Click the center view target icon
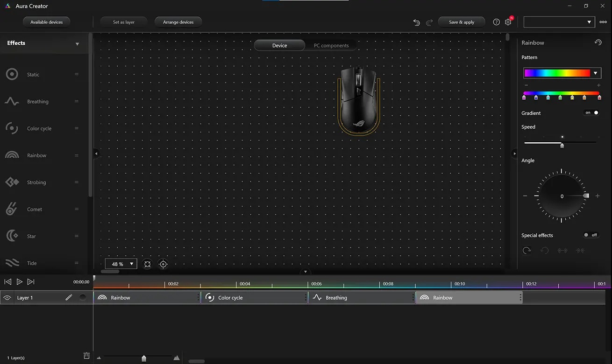Viewport: 612px width, 364px height. pos(163,264)
